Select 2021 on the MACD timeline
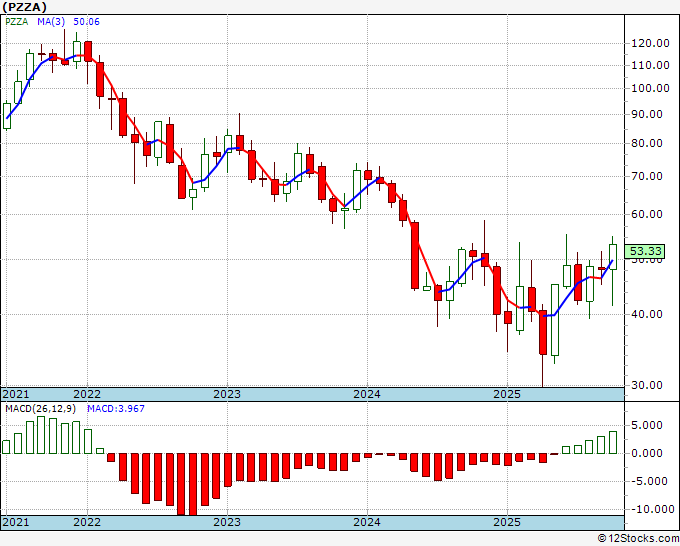 point(16,522)
